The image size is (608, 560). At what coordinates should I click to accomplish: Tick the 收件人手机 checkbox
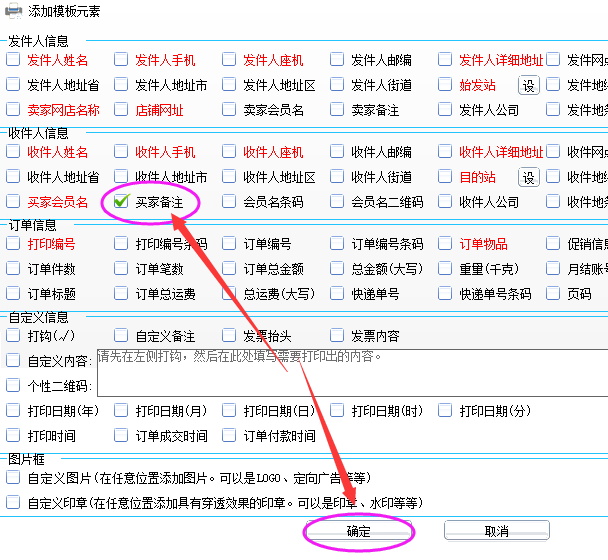(121, 152)
